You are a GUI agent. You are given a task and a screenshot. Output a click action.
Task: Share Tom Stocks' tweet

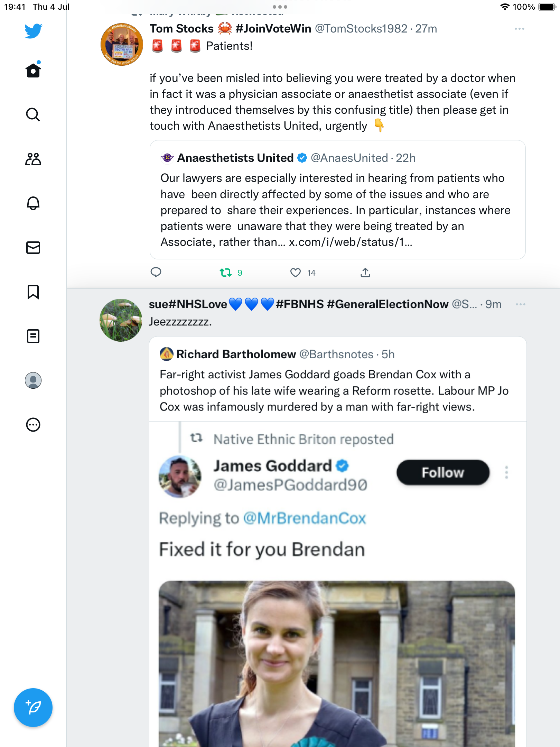click(365, 273)
